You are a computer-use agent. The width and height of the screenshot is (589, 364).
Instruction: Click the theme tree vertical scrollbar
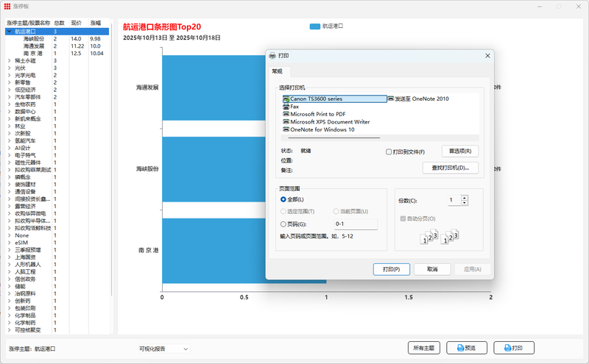click(111, 160)
